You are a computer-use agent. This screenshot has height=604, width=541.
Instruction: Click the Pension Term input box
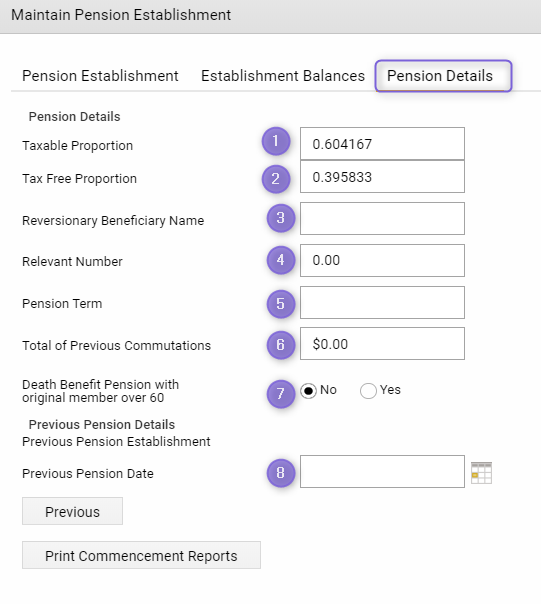pos(382,302)
